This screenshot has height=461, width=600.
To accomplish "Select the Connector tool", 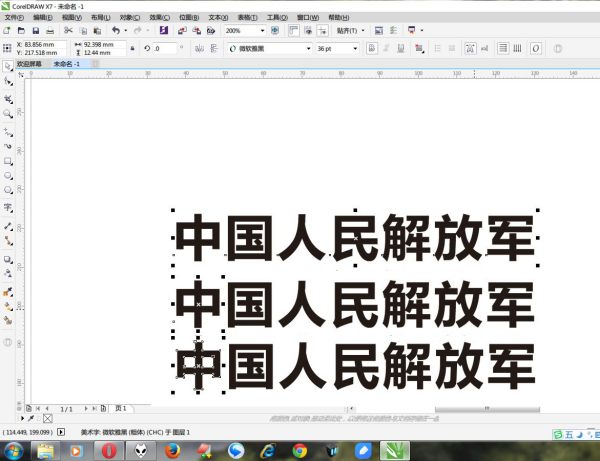I will (x=8, y=241).
